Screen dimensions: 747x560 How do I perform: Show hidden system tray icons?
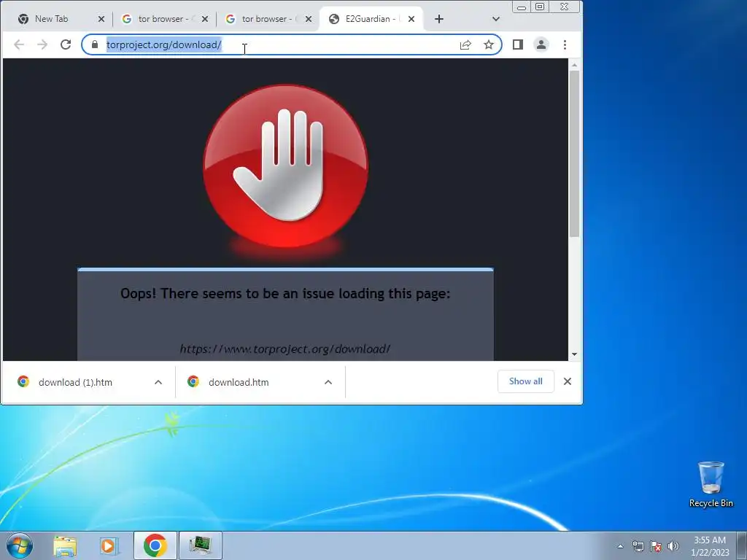click(620, 546)
